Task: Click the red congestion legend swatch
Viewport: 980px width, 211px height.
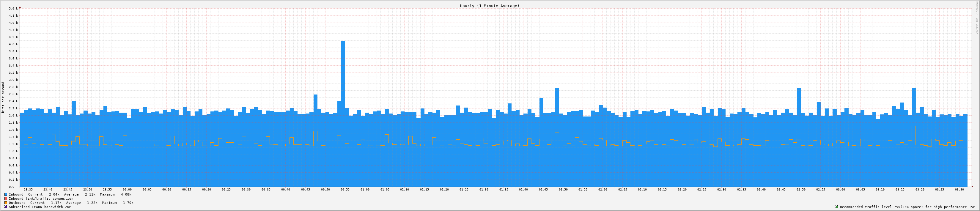Action: (6, 199)
